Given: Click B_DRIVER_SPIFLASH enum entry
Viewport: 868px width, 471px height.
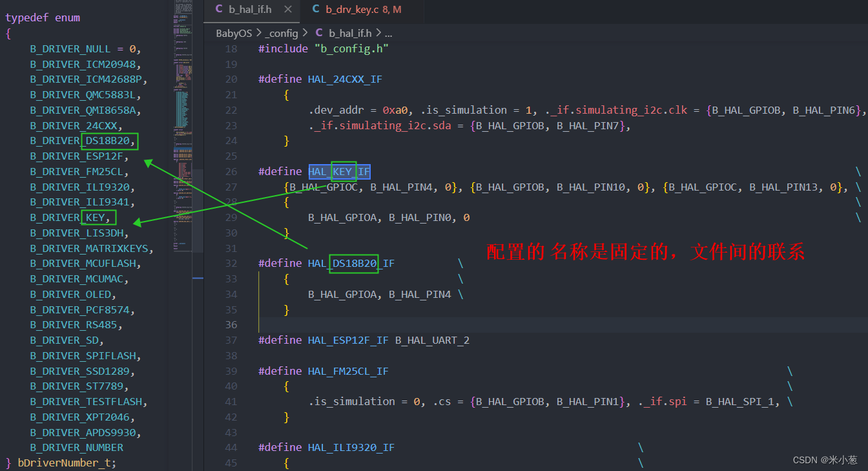Looking at the screenshot, I should (x=84, y=355).
